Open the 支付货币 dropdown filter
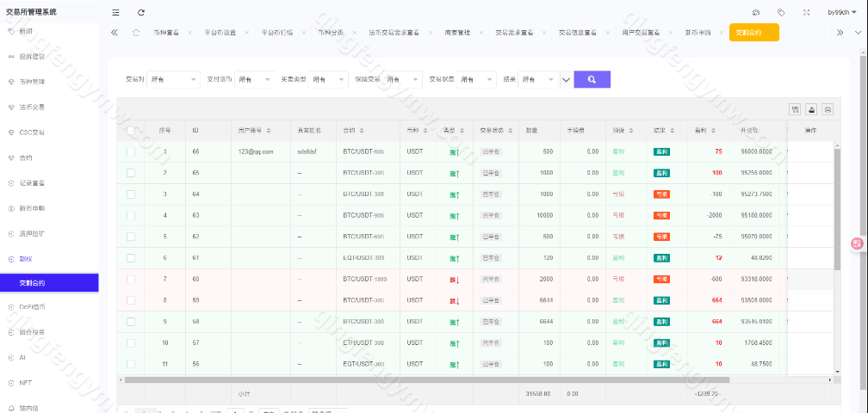Viewport: 868px width, 413px height. [254, 80]
